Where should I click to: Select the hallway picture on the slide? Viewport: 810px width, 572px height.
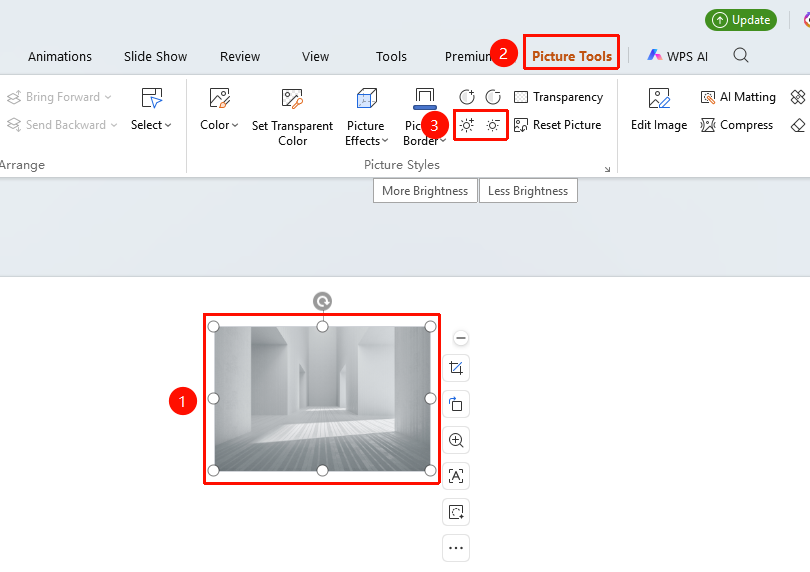[x=322, y=398]
